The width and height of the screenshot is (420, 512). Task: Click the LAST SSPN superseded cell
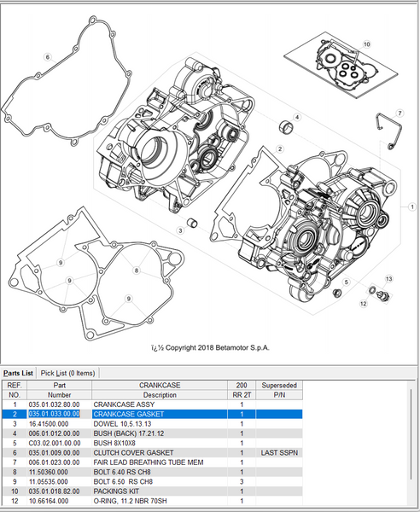point(279,452)
